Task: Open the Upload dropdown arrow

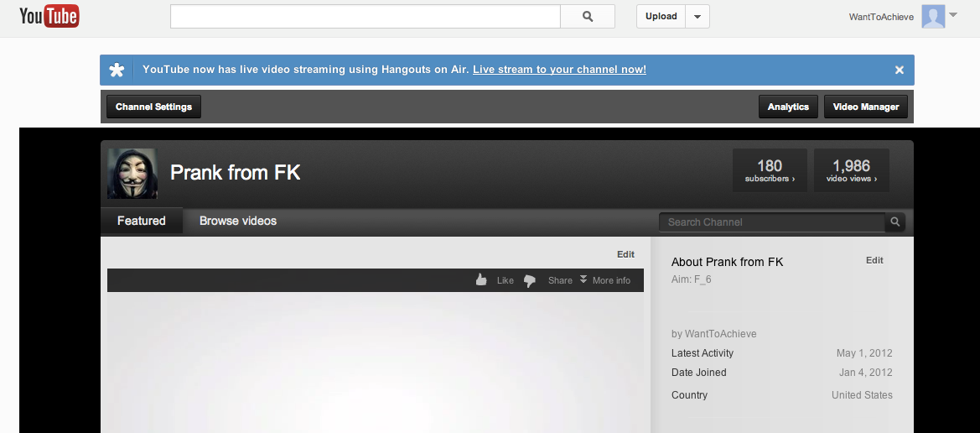Action: tap(697, 17)
